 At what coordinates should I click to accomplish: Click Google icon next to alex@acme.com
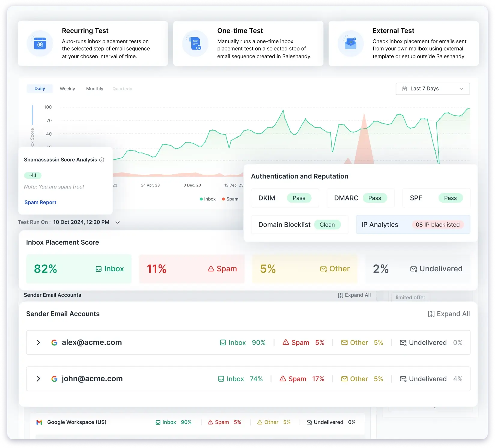(54, 343)
